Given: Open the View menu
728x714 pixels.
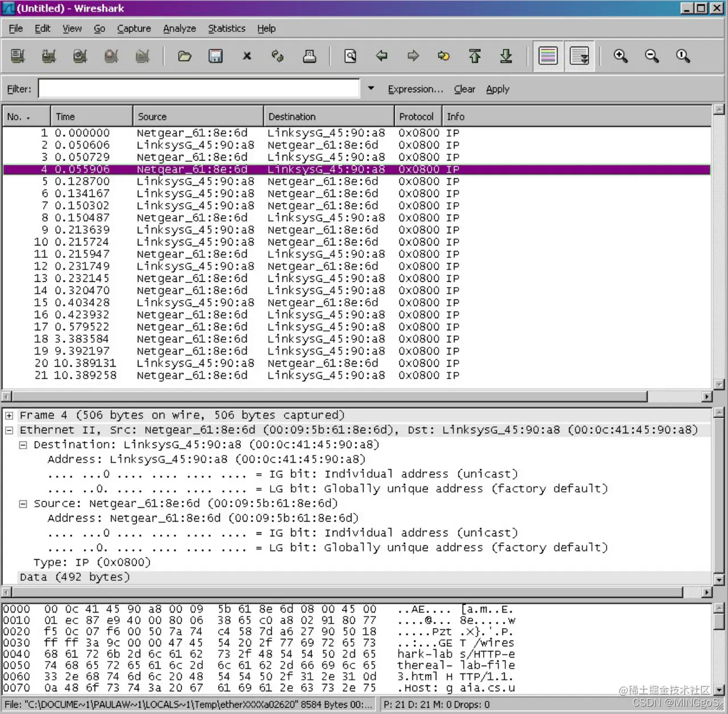Looking at the screenshot, I should click(x=72, y=28).
